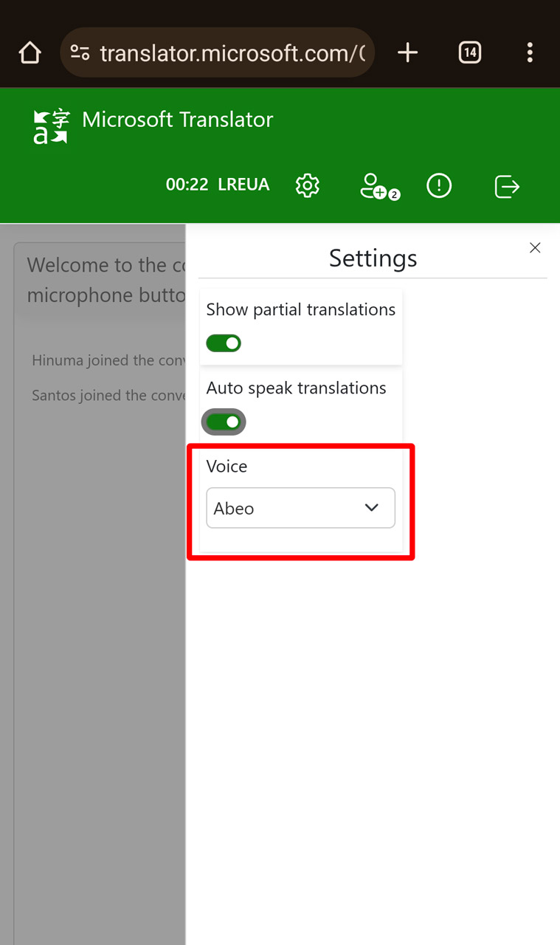The width and height of the screenshot is (560, 945).
Task: Open the participants list icon
Action: pos(379,186)
